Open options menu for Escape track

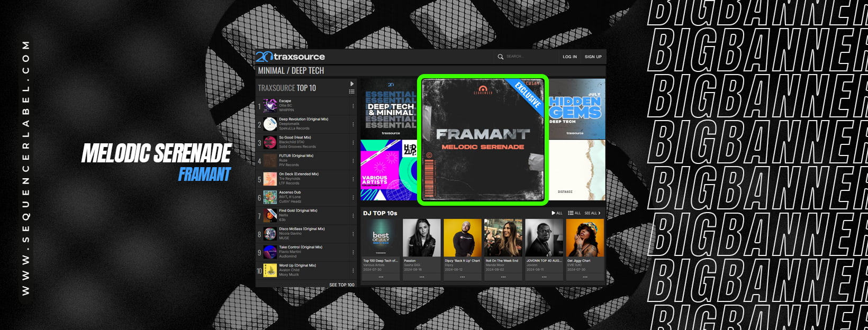(x=353, y=106)
